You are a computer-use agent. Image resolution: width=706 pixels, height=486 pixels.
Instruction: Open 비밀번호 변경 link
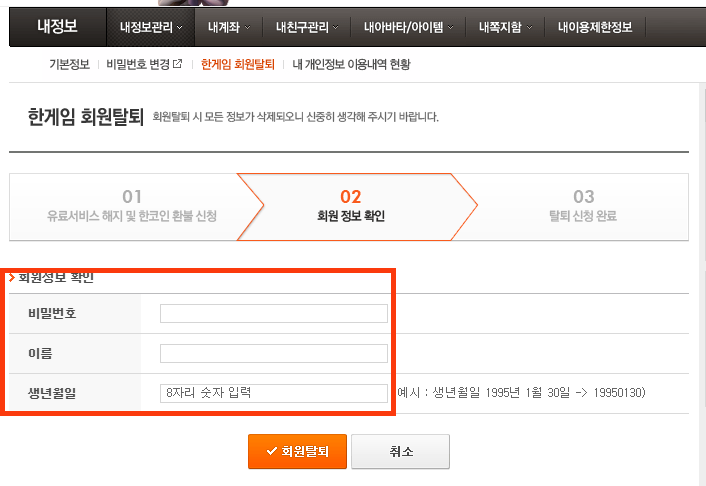pyautogui.click(x=138, y=64)
